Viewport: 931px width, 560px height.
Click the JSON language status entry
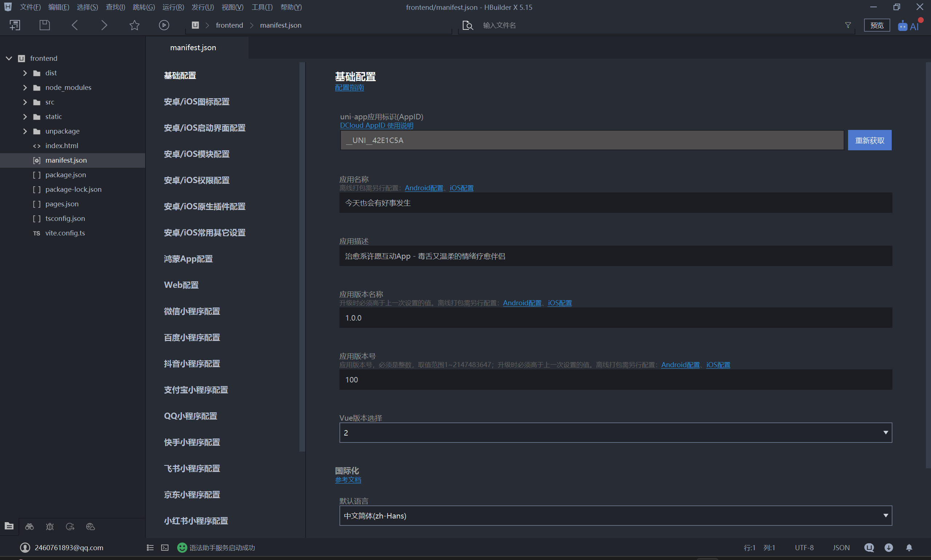841,548
